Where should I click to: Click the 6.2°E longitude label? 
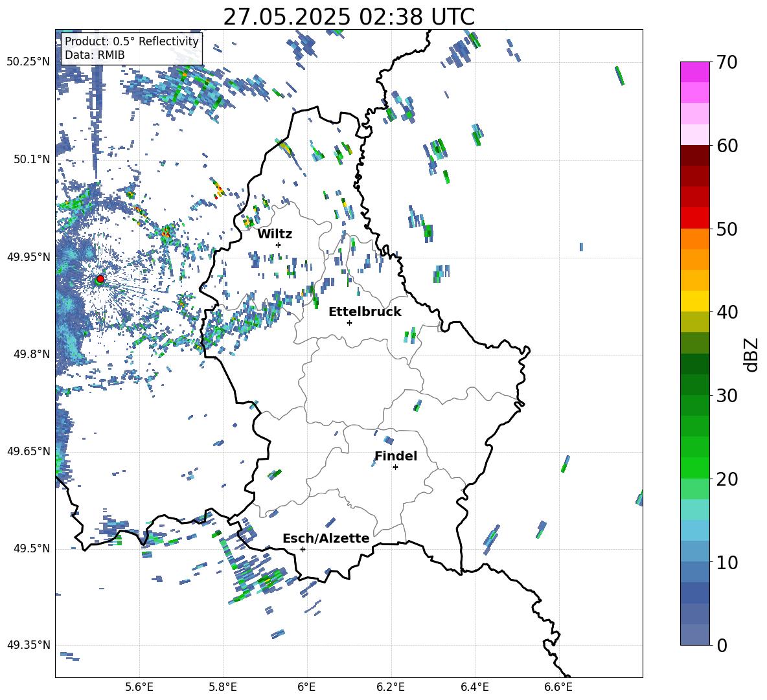pyautogui.click(x=391, y=687)
